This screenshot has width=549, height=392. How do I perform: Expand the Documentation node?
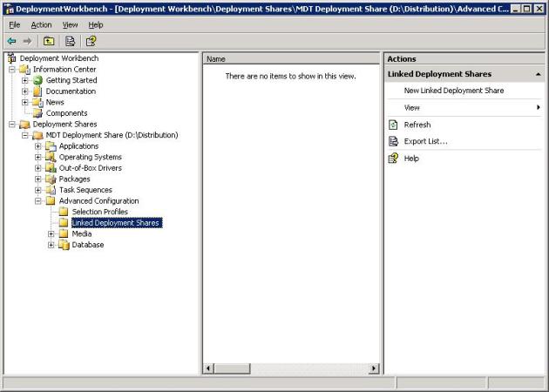[25, 91]
